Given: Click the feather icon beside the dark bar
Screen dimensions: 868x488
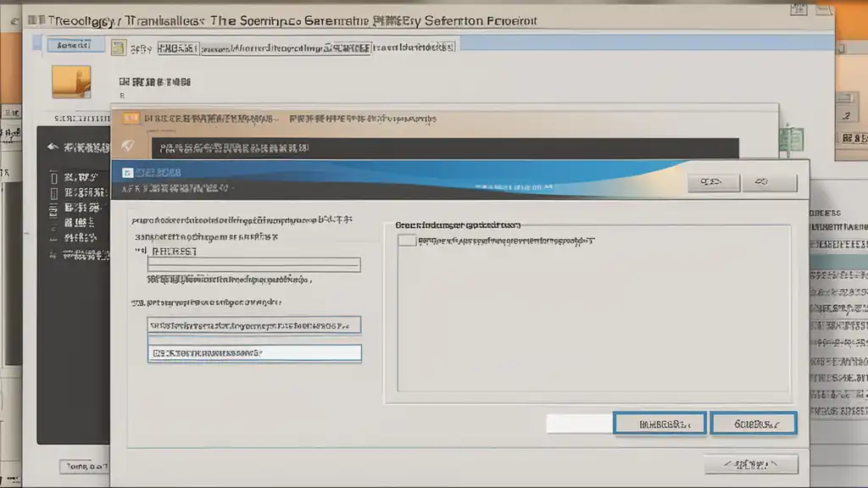Looking at the screenshot, I should pos(128,146).
